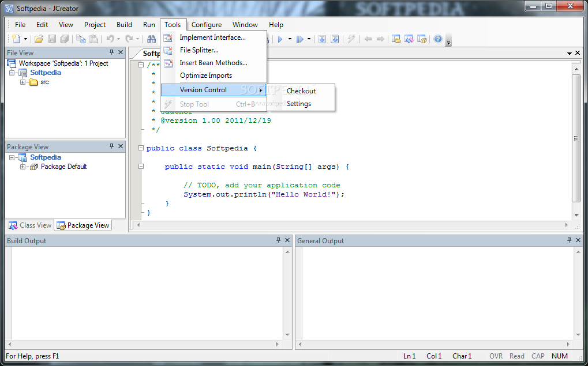
Task: Click the editor horizontal scrollbar right arrow
Action: click(566, 225)
